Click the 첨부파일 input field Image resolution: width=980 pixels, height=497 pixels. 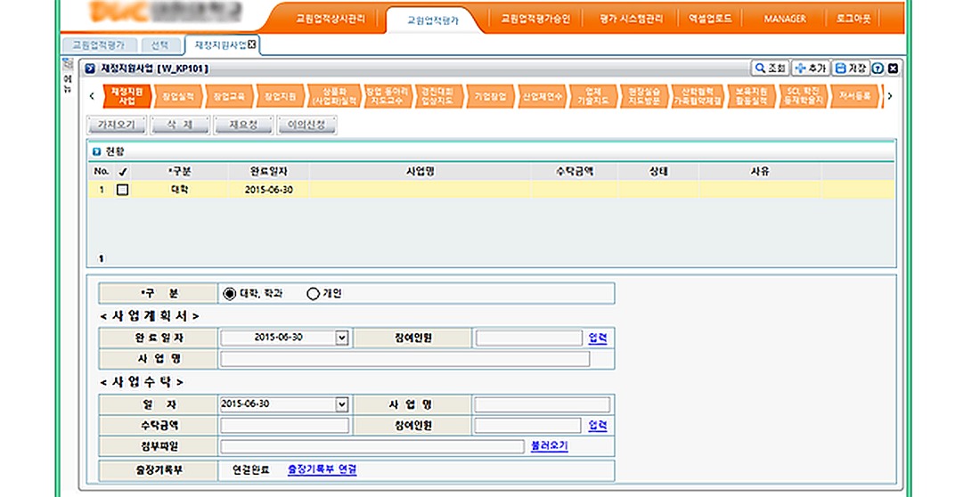click(372, 446)
